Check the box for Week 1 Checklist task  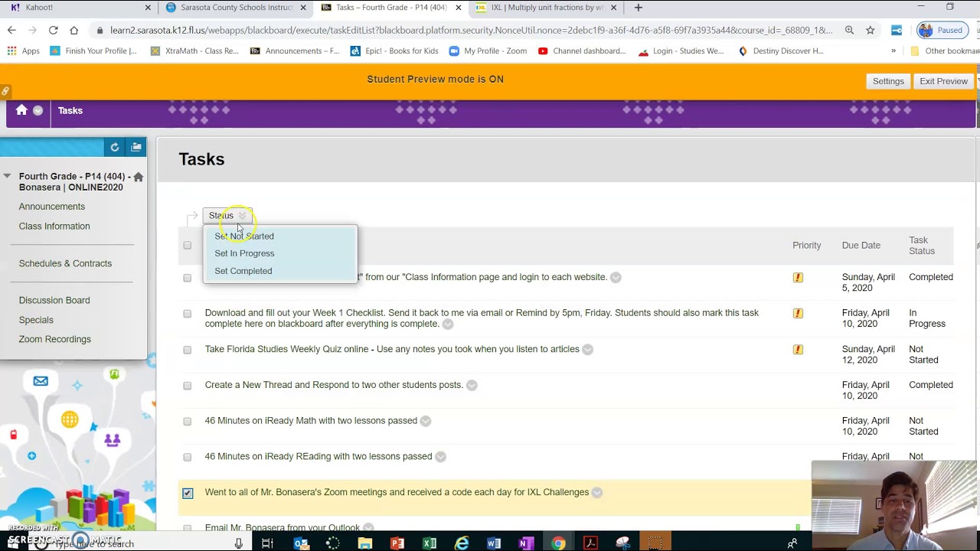pos(188,314)
